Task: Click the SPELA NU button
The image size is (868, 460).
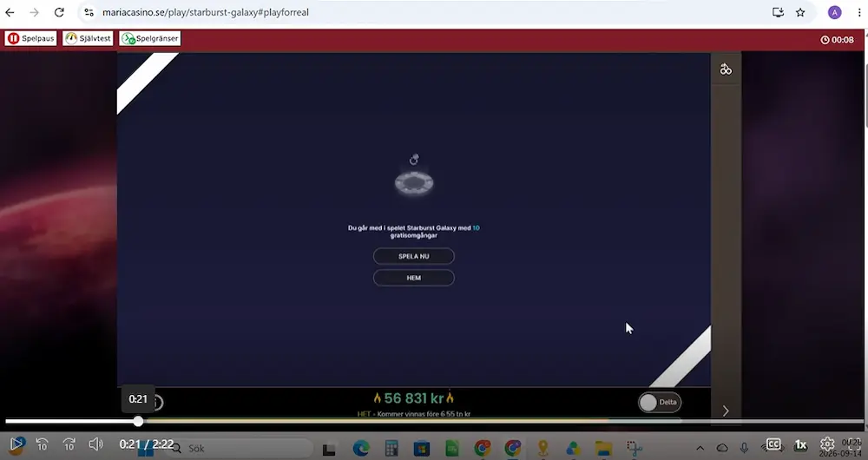Action: 413,256
